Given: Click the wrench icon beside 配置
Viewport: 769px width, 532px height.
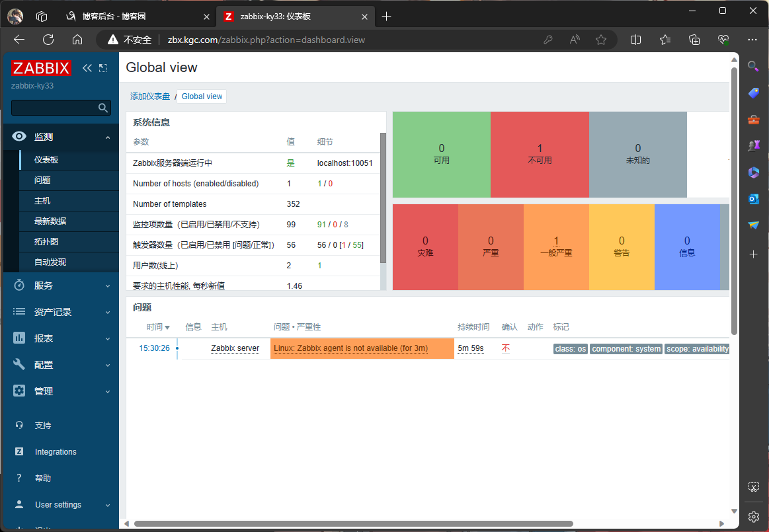Looking at the screenshot, I should point(19,364).
